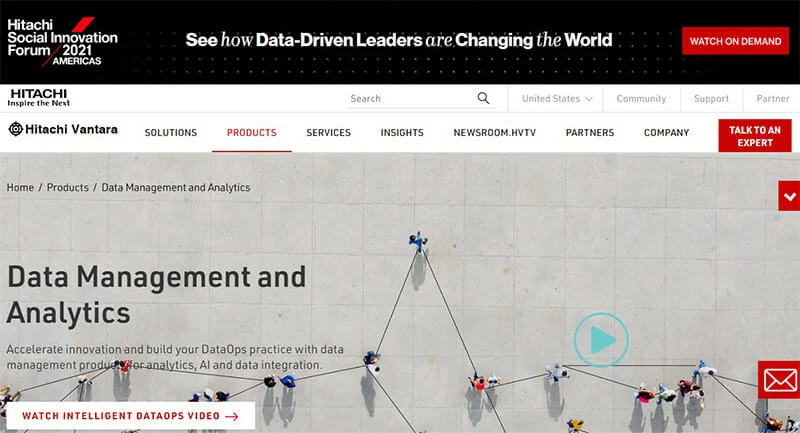Image resolution: width=800 pixels, height=433 pixels.
Task: Open the Products menu
Action: pyautogui.click(x=252, y=133)
